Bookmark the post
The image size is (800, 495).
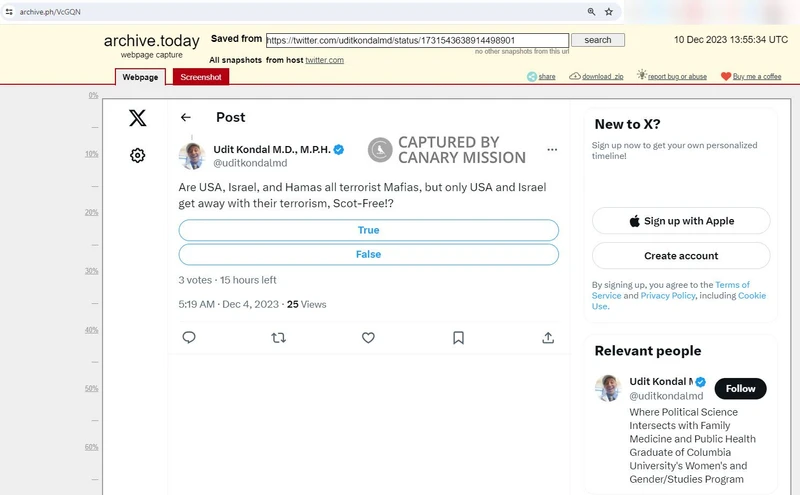coord(458,338)
